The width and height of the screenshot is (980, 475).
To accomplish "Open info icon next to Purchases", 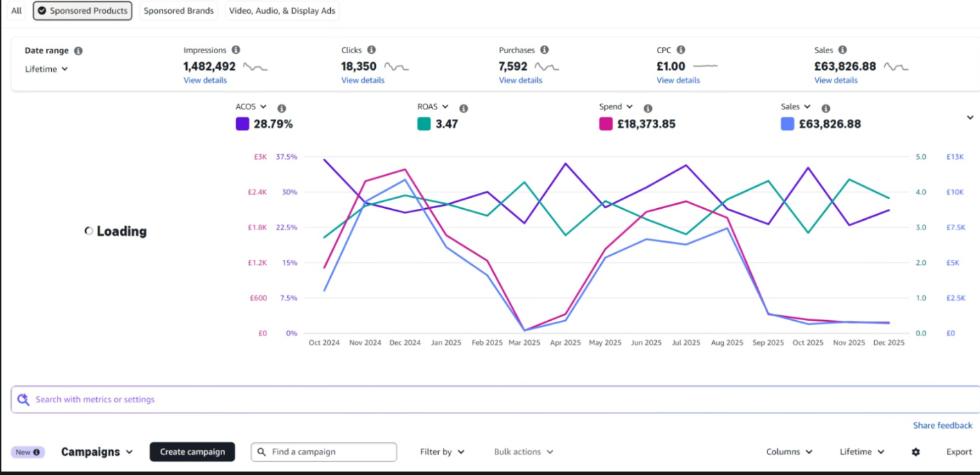I will pos(545,50).
